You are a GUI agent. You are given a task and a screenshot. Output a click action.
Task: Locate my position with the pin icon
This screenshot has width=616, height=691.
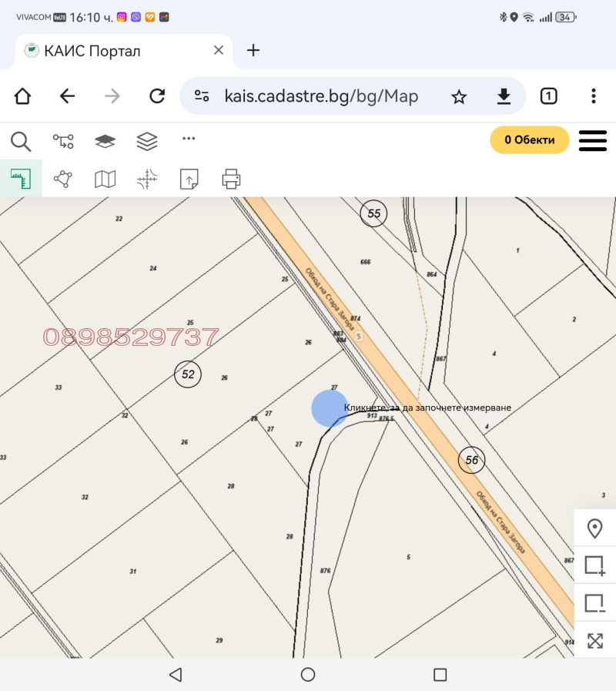point(594,528)
